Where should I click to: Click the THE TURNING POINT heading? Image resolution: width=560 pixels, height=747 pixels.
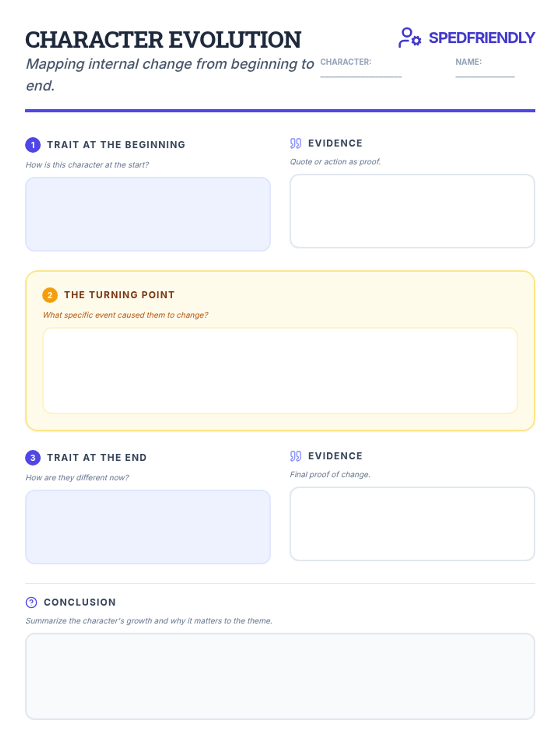click(119, 295)
